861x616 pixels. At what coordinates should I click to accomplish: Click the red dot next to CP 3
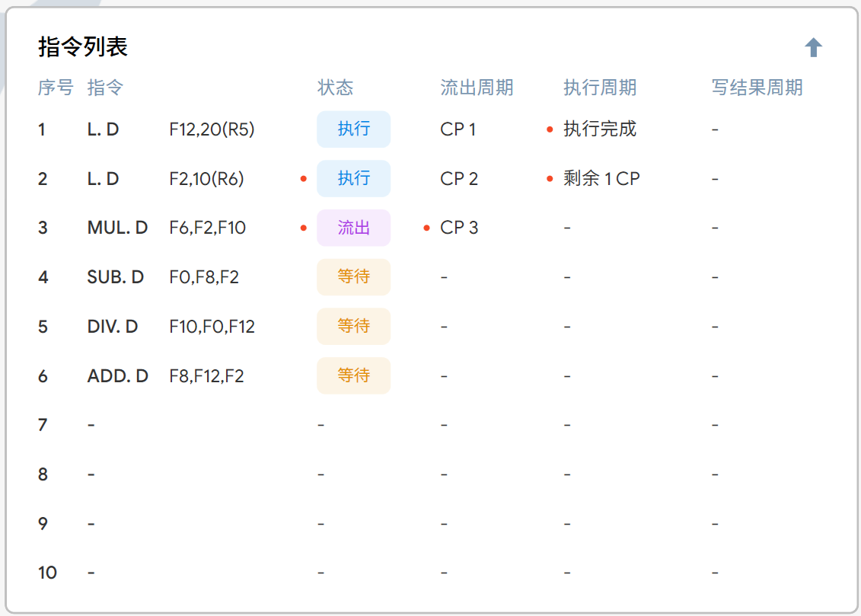[x=427, y=228]
